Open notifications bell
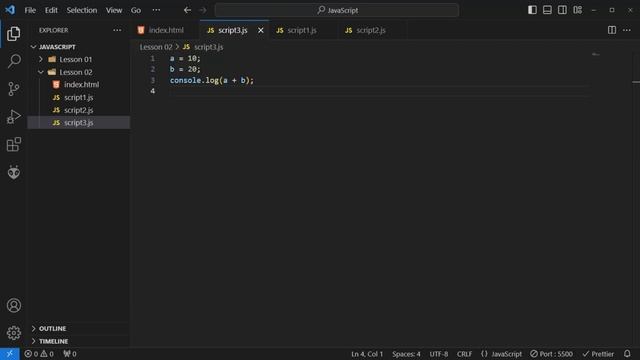 (627, 354)
